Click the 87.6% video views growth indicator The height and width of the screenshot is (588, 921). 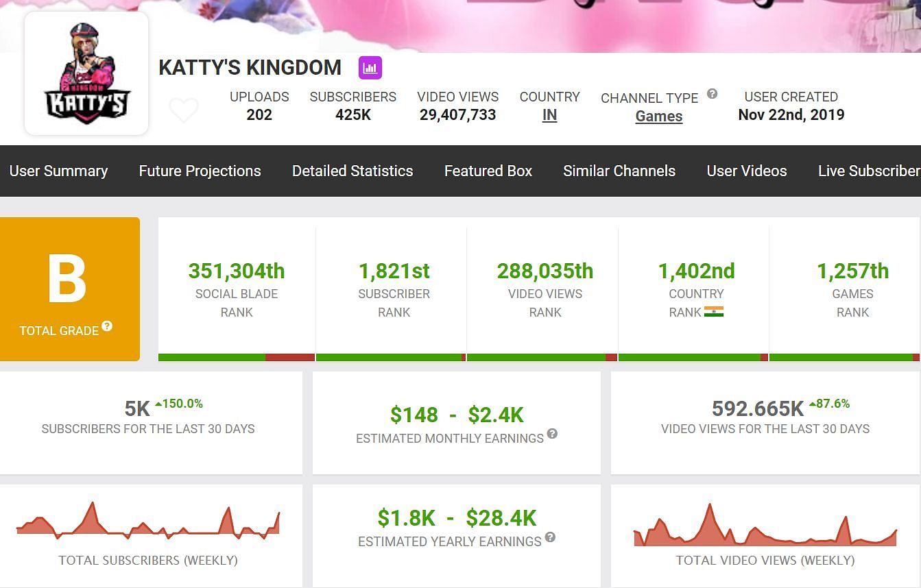829,404
